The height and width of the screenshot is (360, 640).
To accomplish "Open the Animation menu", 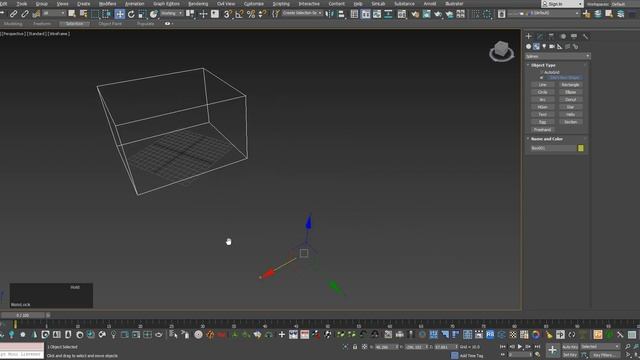I will click(135, 4).
